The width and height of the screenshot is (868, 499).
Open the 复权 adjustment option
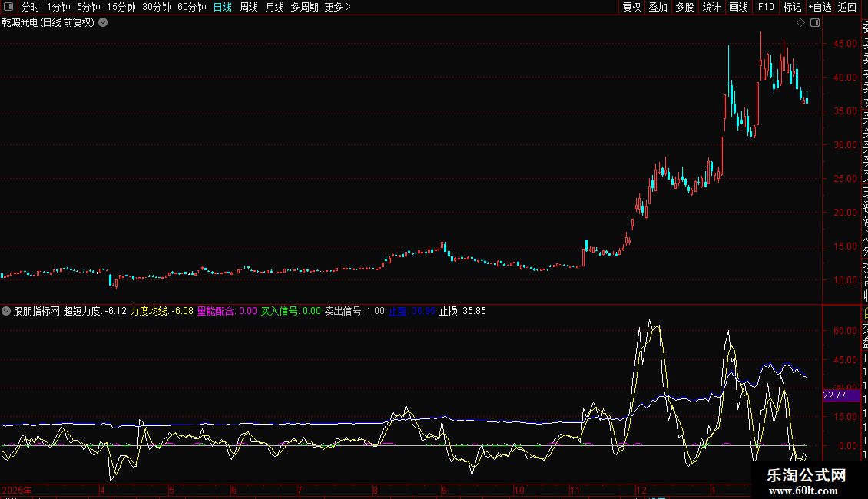pos(631,7)
